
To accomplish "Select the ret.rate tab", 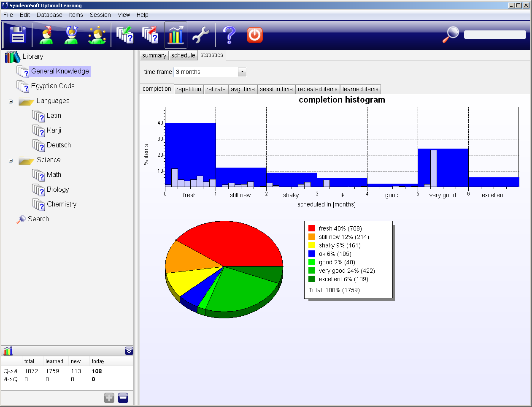I will [216, 89].
